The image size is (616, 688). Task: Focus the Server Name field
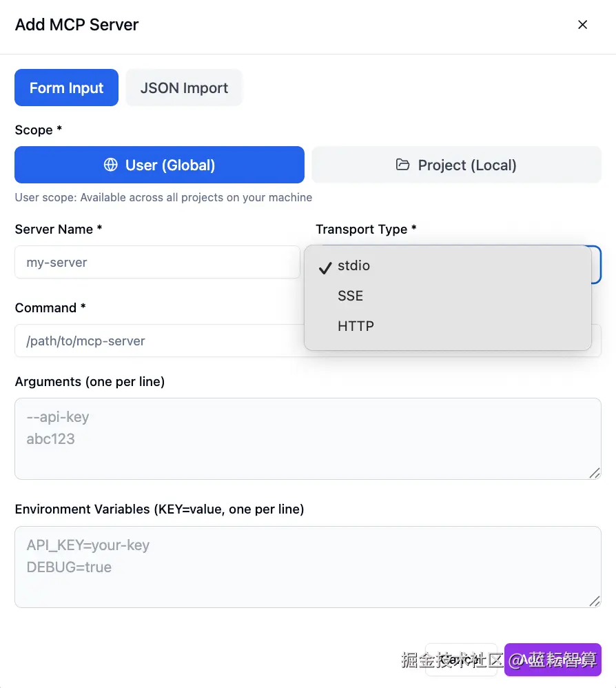pos(157,262)
